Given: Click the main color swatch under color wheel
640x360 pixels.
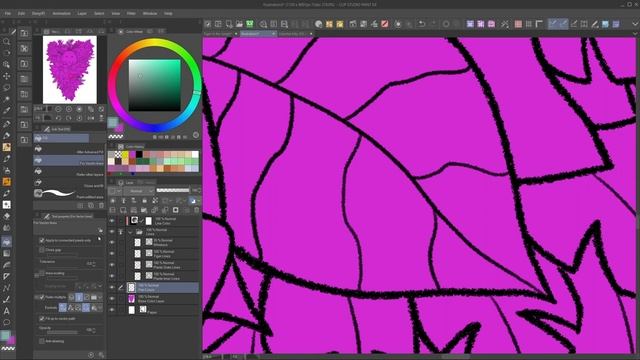Looking at the screenshot, I should pyautogui.click(x=113, y=122).
